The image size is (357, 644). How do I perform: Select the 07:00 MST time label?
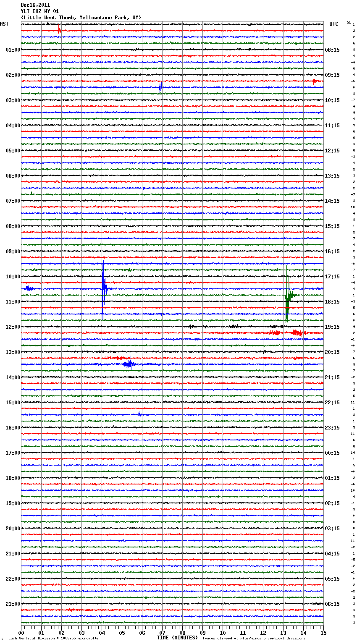click(x=13, y=201)
